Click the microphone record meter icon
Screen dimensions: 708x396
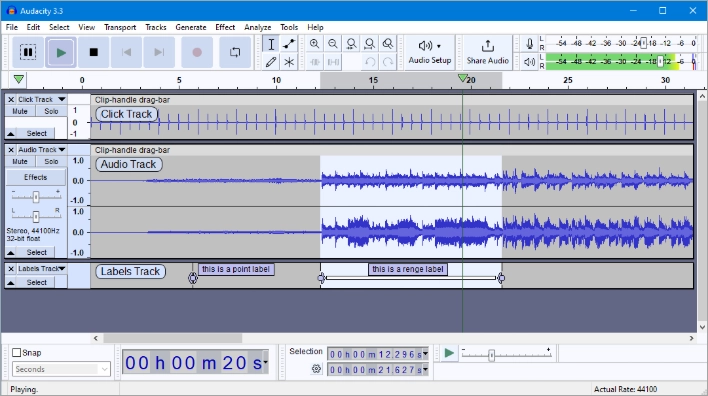pos(530,44)
